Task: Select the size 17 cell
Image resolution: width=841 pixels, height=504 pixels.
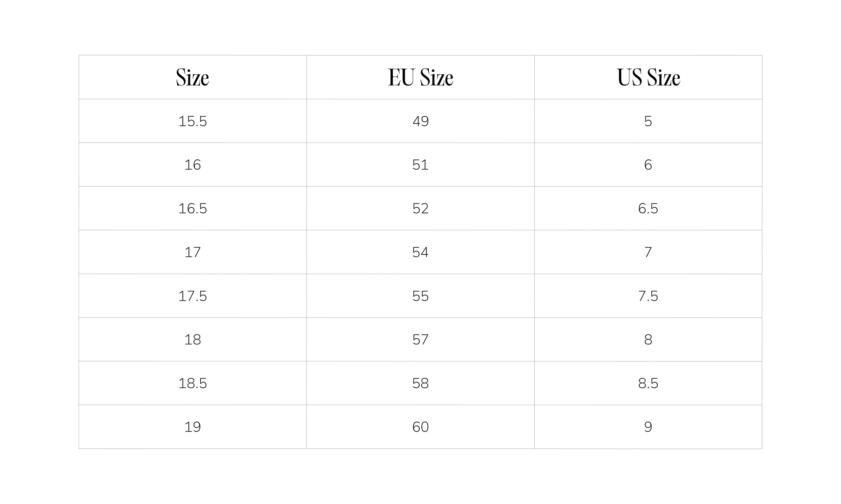Action: [x=193, y=252]
